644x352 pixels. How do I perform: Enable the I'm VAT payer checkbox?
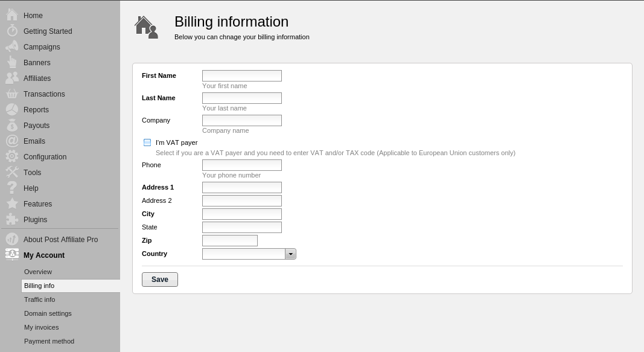(147, 142)
